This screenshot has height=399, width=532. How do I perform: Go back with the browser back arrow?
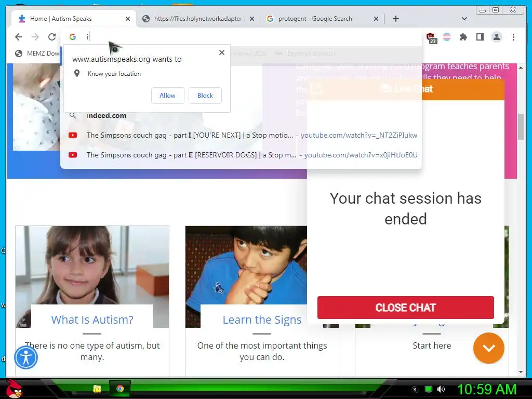click(x=19, y=37)
